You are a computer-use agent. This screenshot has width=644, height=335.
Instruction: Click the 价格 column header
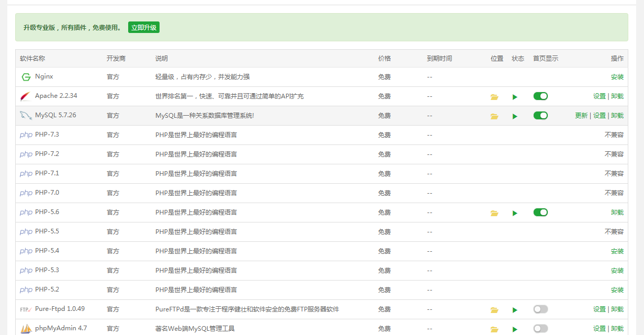pyautogui.click(x=385, y=59)
